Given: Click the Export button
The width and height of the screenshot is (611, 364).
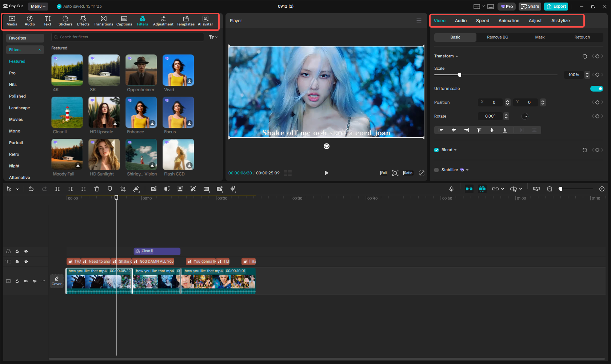Looking at the screenshot, I should (x=556, y=6).
